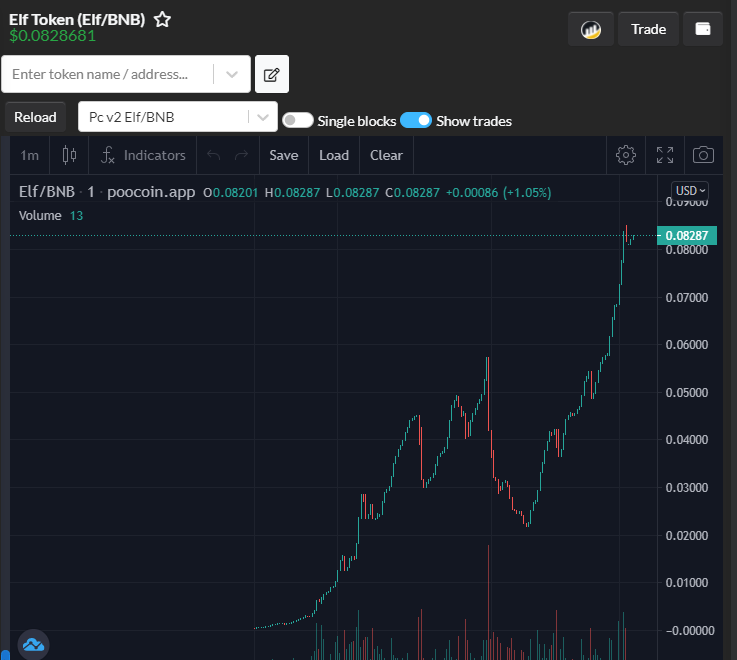This screenshot has height=660, width=737.
Task: Toggle the Single blocks switch
Action: (298, 120)
